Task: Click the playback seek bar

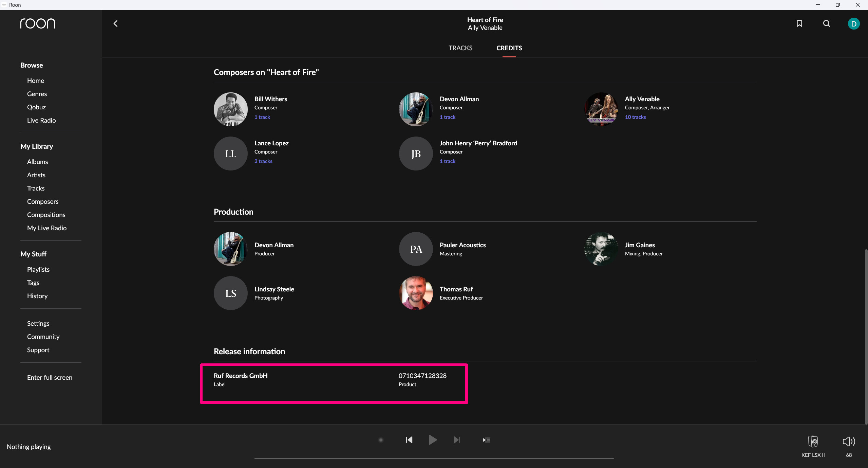Action: (434, 458)
